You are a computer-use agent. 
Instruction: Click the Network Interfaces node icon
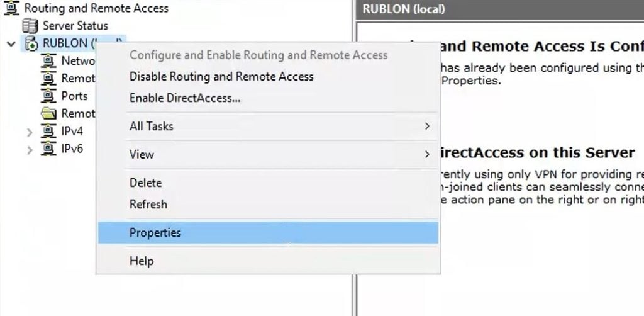[x=48, y=61]
